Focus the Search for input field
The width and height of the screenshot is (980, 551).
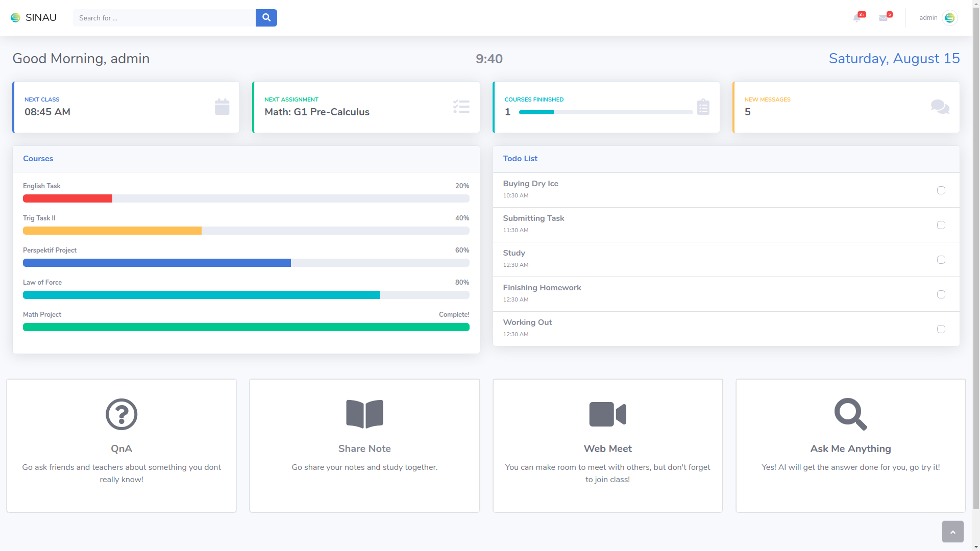click(164, 18)
